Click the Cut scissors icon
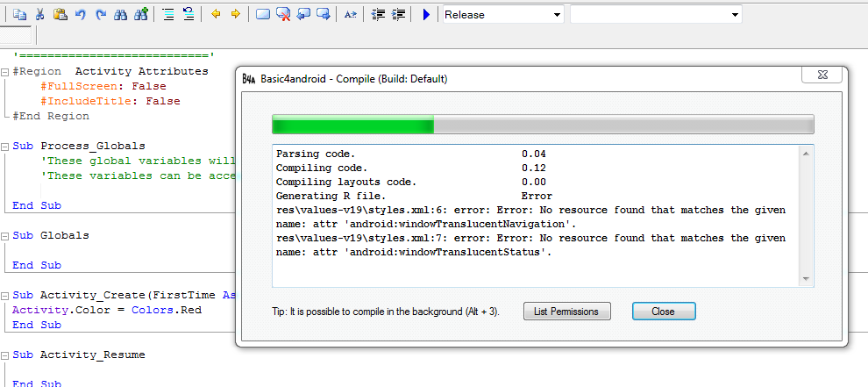 point(40,15)
